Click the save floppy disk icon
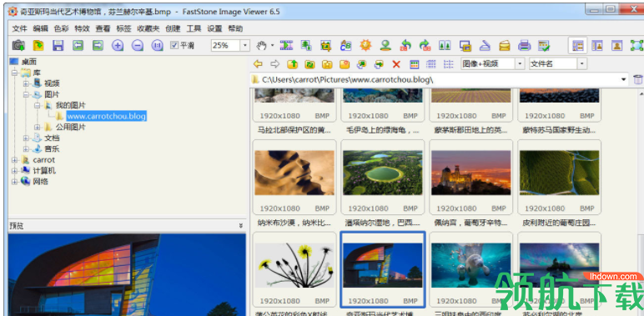 [58, 45]
